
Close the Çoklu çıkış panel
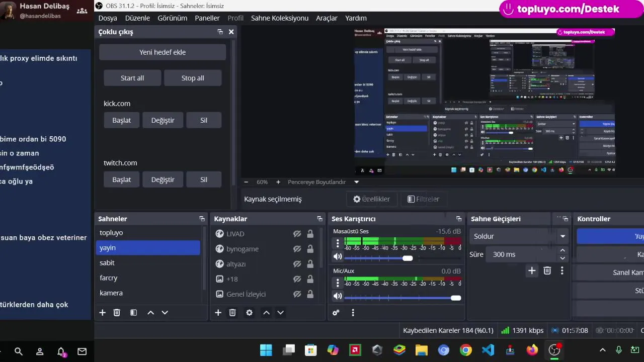[x=231, y=32]
